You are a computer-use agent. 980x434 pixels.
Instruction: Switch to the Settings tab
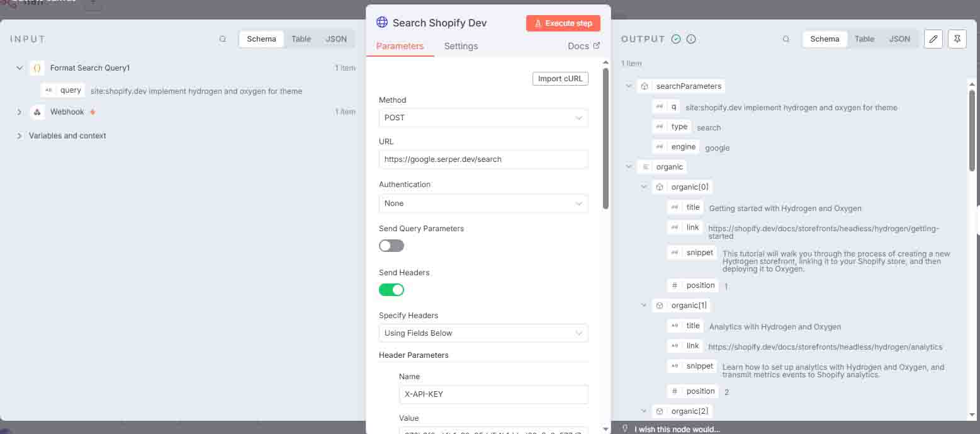pos(461,46)
